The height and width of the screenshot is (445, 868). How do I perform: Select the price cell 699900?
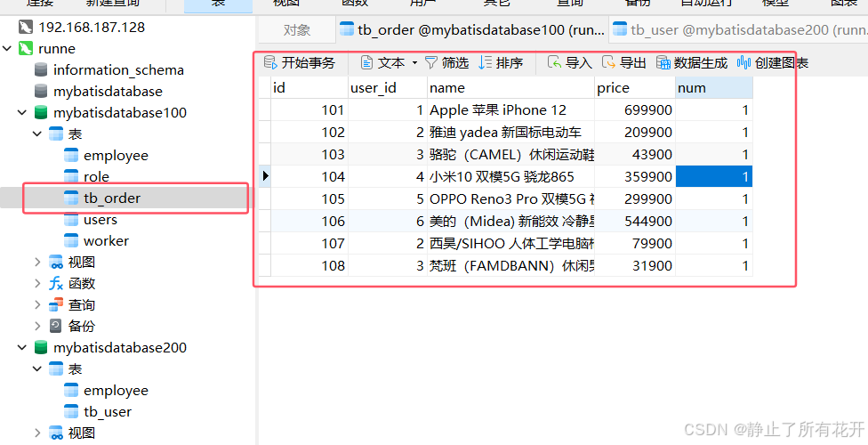[x=635, y=110]
